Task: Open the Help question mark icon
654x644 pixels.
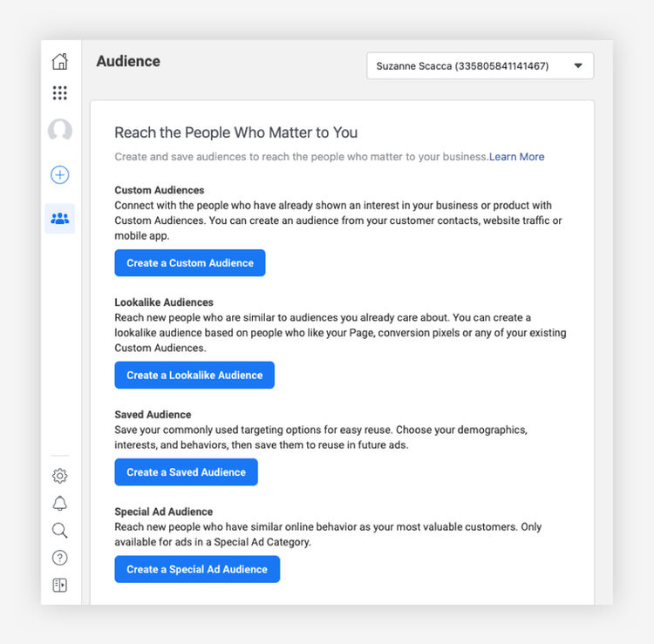Action: tap(59, 558)
